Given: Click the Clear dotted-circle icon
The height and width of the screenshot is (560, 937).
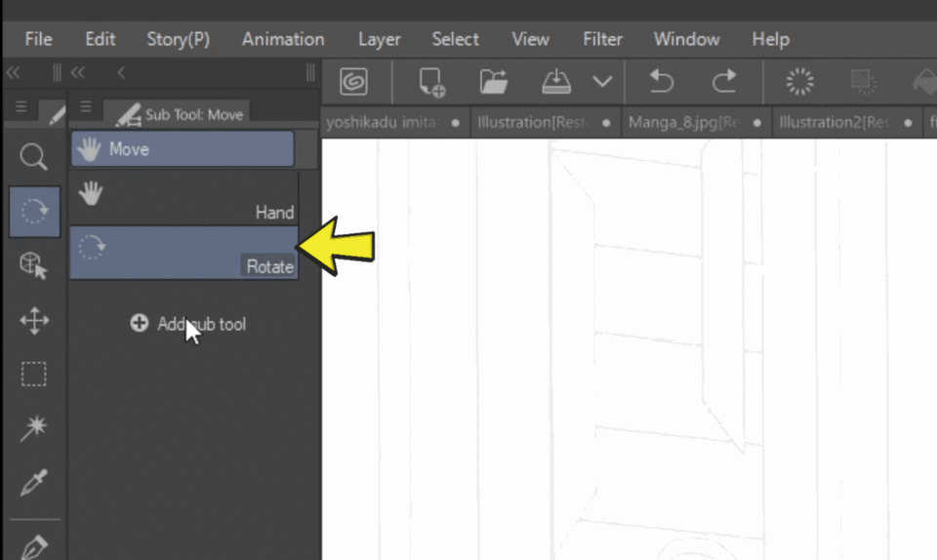Looking at the screenshot, I should tap(800, 81).
